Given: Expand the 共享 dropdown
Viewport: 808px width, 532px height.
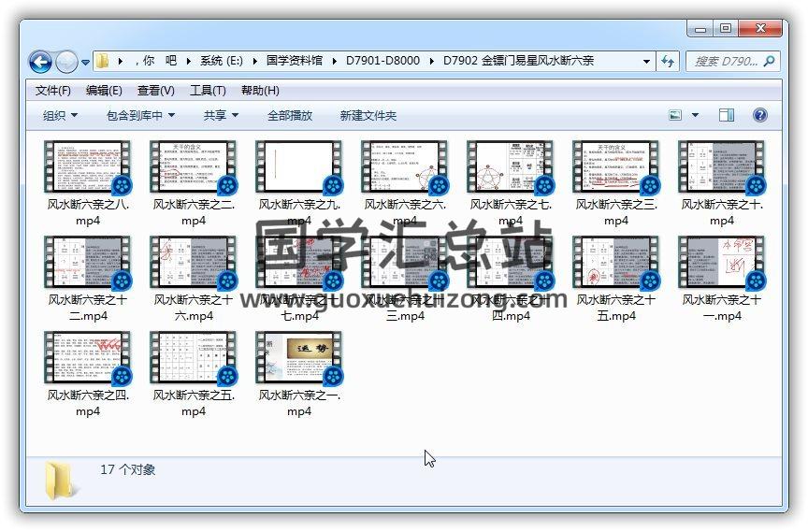Looking at the screenshot, I should 221,115.
